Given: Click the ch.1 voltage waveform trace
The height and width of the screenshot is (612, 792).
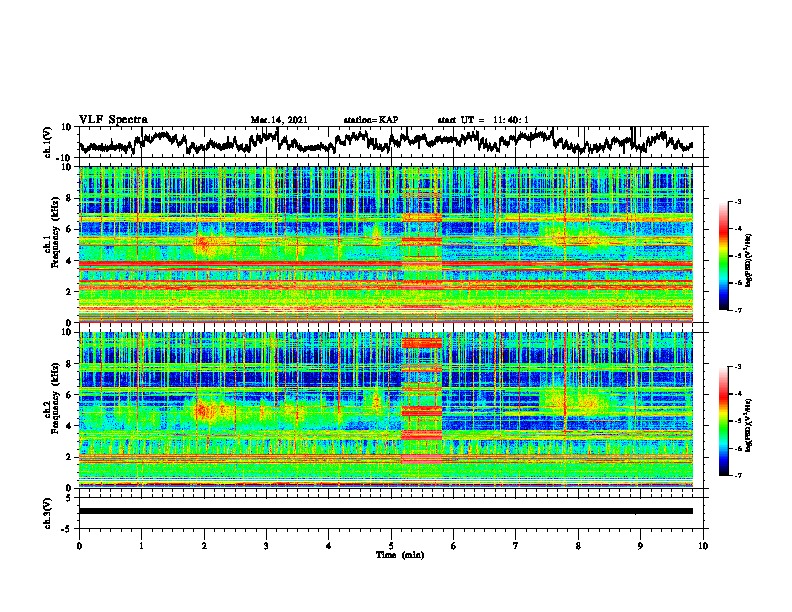Looking at the screenshot, I should (x=386, y=142).
